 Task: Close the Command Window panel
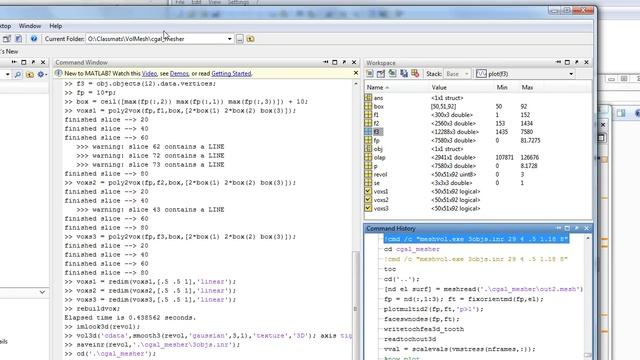354,62
